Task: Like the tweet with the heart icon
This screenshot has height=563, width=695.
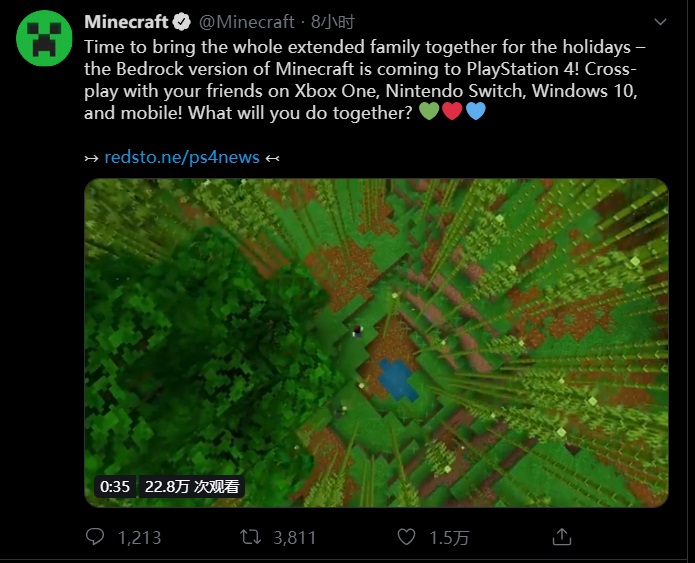Action: tap(406, 537)
